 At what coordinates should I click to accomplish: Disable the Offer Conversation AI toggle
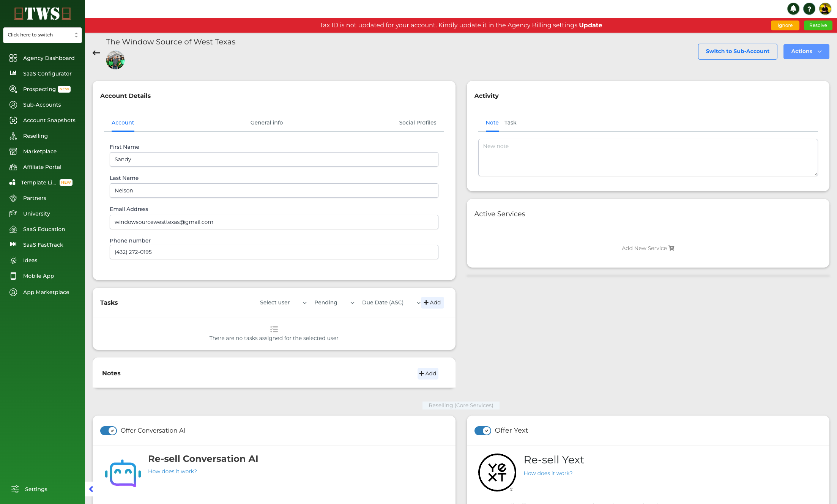pos(109,431)
